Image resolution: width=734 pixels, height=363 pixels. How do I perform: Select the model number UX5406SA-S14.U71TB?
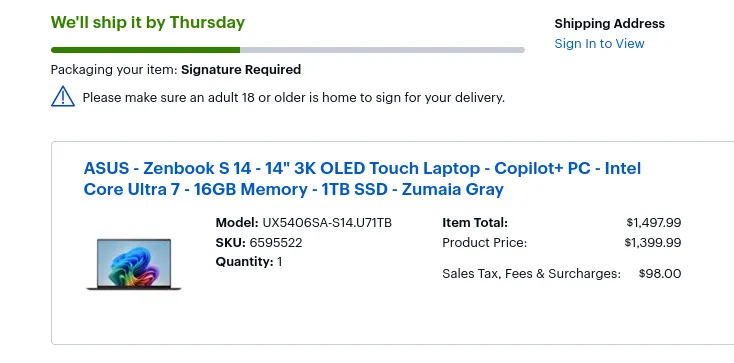coord(327,222)
